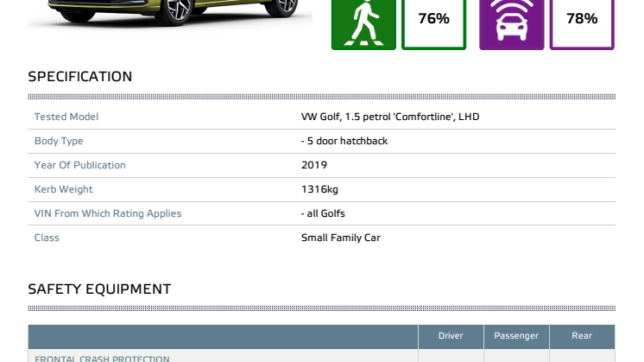
Task: Select the "- all Golfs" value
Action: [x=323, y=213]
